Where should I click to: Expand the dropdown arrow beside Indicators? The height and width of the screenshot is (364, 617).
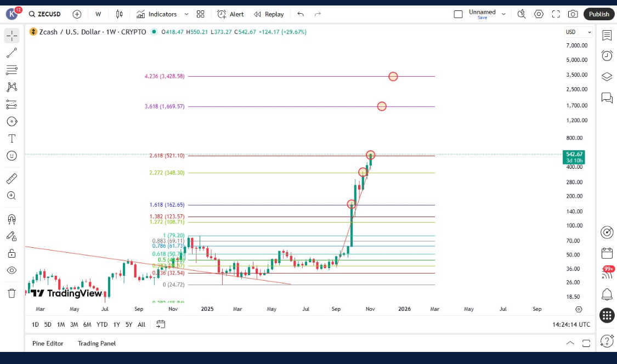pos(186,14)
